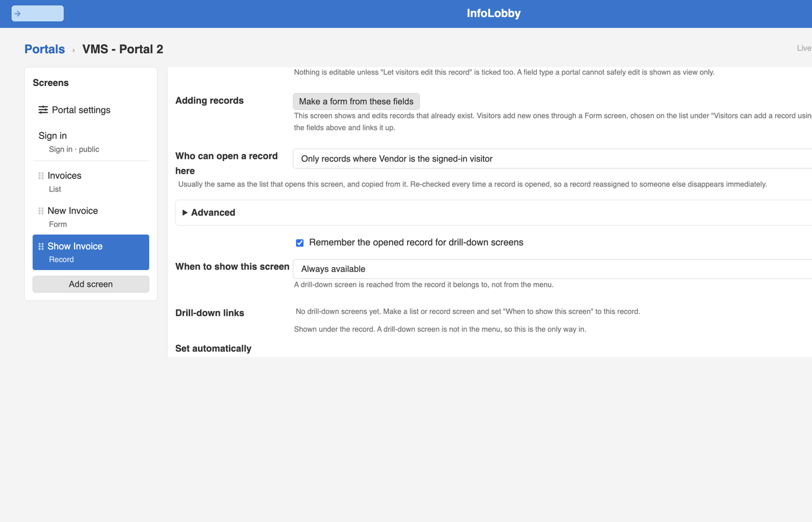Click the 'Who can open a record here' label
The height and width of the screenshot is (522, 812).
pyautogui.click(x=227, y=163)
